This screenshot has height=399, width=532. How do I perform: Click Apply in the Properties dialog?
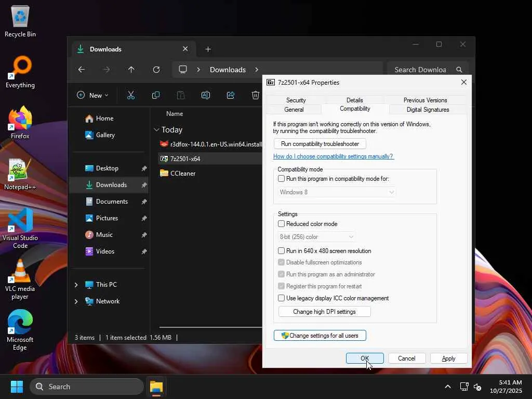pos(448,358)
